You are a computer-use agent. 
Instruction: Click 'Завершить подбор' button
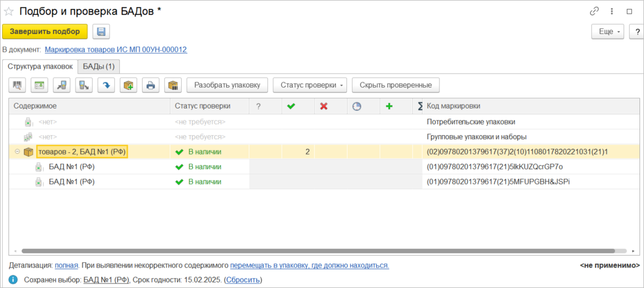pyautogui.click(x=45, y=32)
